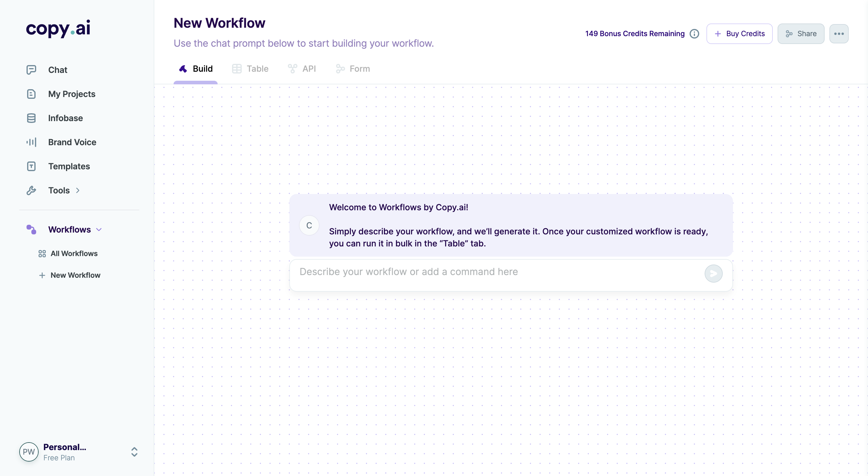
Task: Click the C avatar in welcome message
Action: tap(309, 225)
